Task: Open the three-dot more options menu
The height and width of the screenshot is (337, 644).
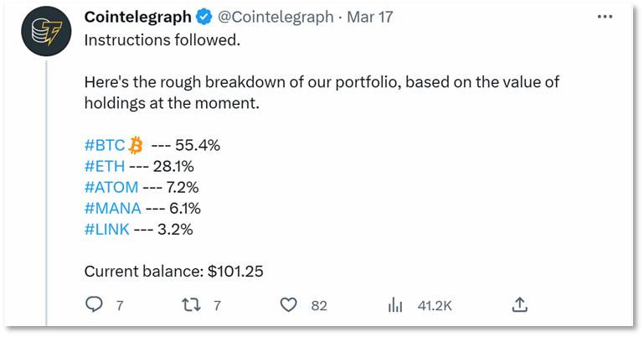Action: click(x=605, y=17)
